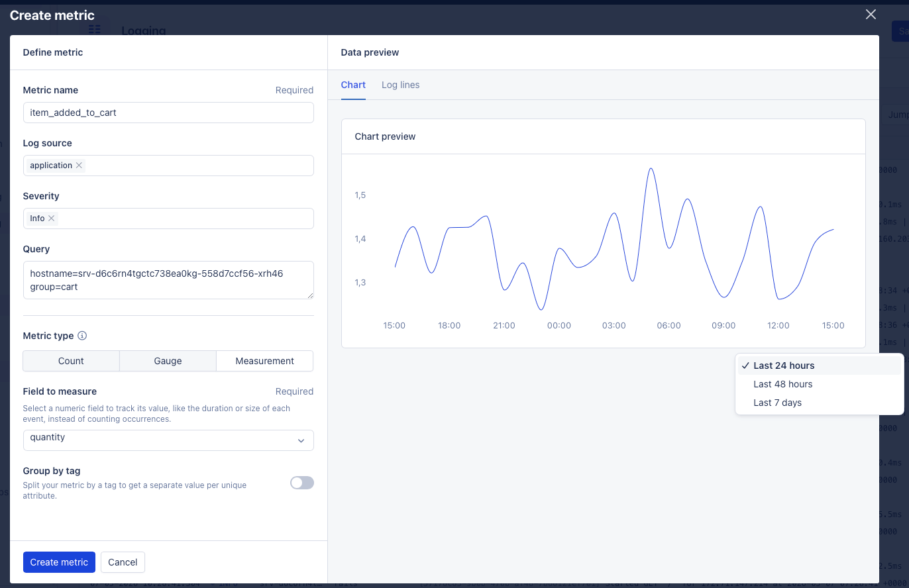Toggle the Group by tag switch

point(302,483)
